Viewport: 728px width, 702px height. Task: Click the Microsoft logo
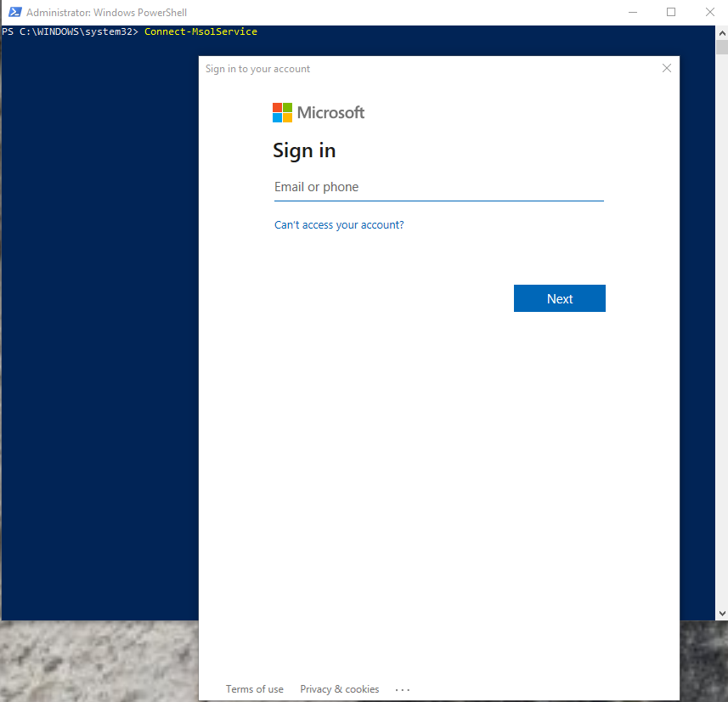pyautogui.click(x=319, y=112)
